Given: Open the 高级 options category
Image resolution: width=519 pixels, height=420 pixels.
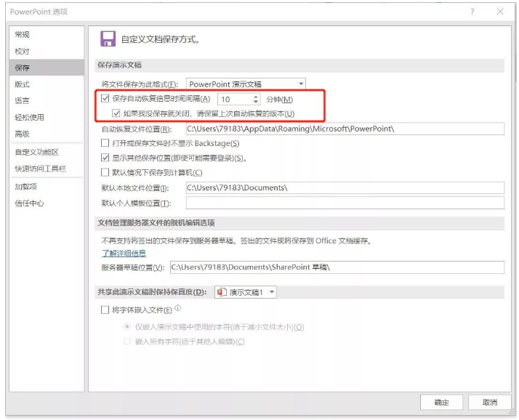Looking at the screenshot, I should (x=47, y=134).
